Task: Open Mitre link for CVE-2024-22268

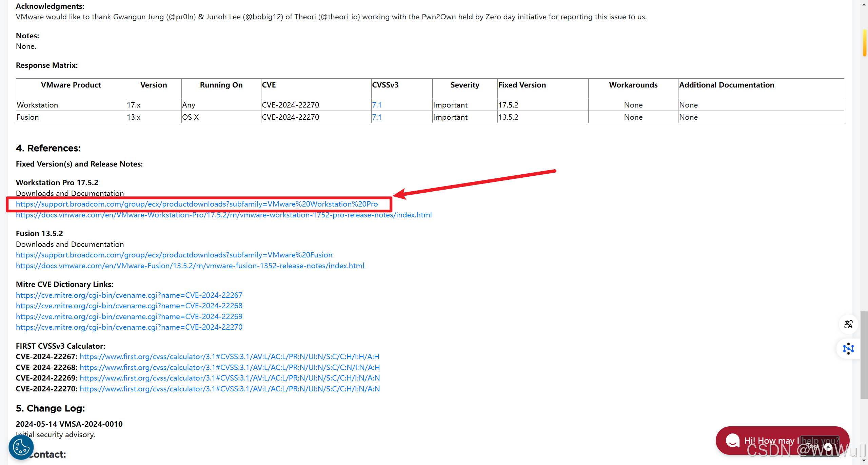Action: pos(129,306)
